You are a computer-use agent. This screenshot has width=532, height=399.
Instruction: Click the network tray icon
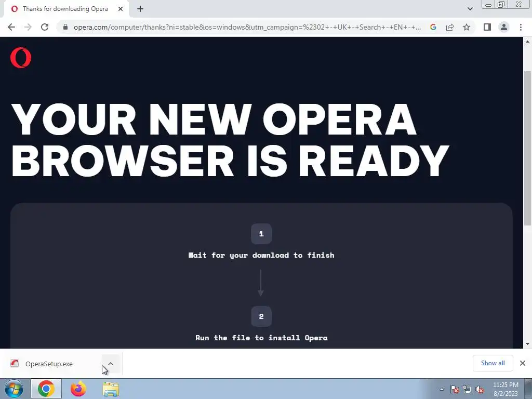click(467, 389)
